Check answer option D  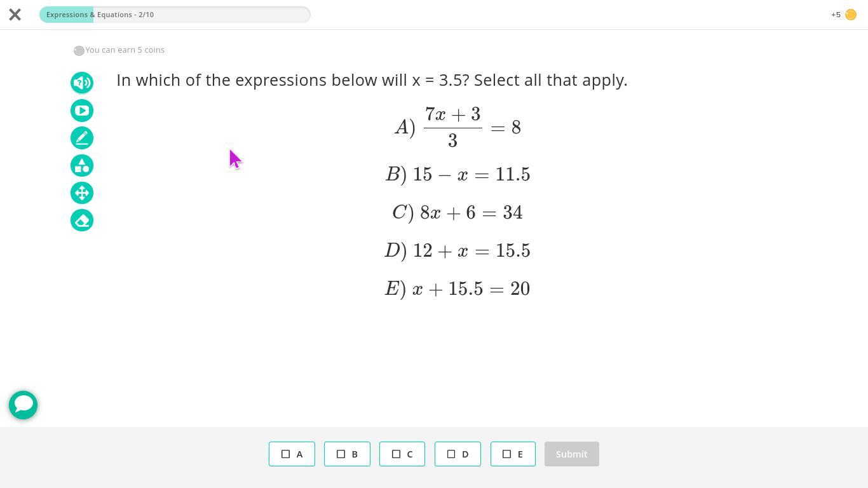pos(458,454)
